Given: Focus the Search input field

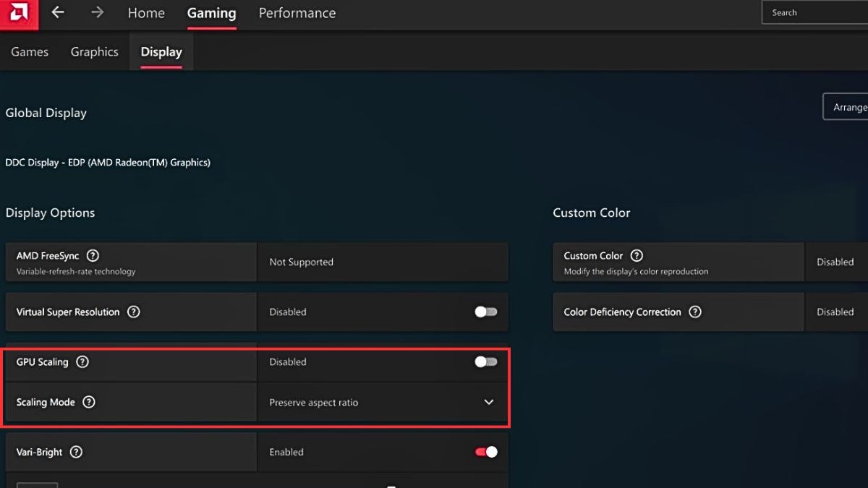Looking at the screenshot, I should pyautogui.click(x=815, y=12).
